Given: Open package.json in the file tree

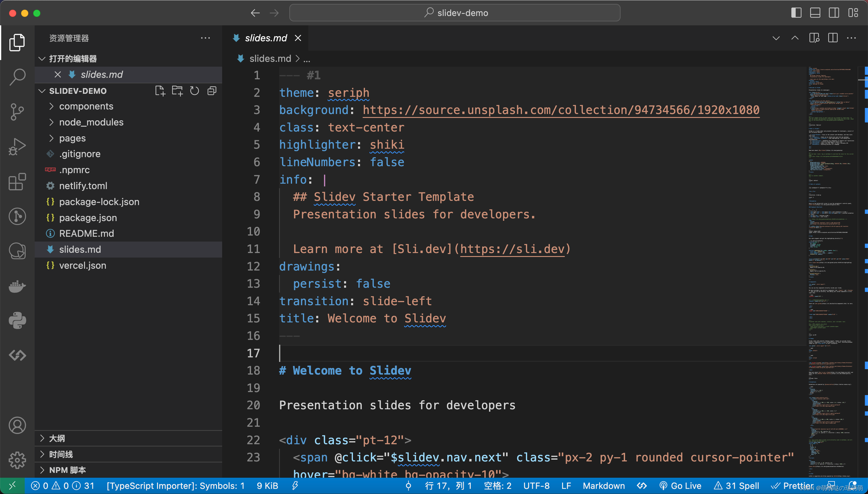Looking at the screenshot, I should (x=88, y=218).
